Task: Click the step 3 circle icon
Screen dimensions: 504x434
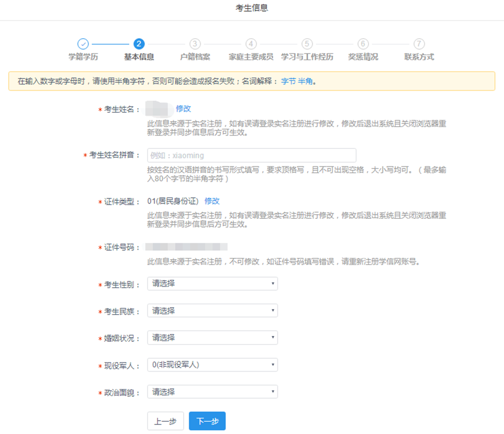Action: click(x=195, y=44)
